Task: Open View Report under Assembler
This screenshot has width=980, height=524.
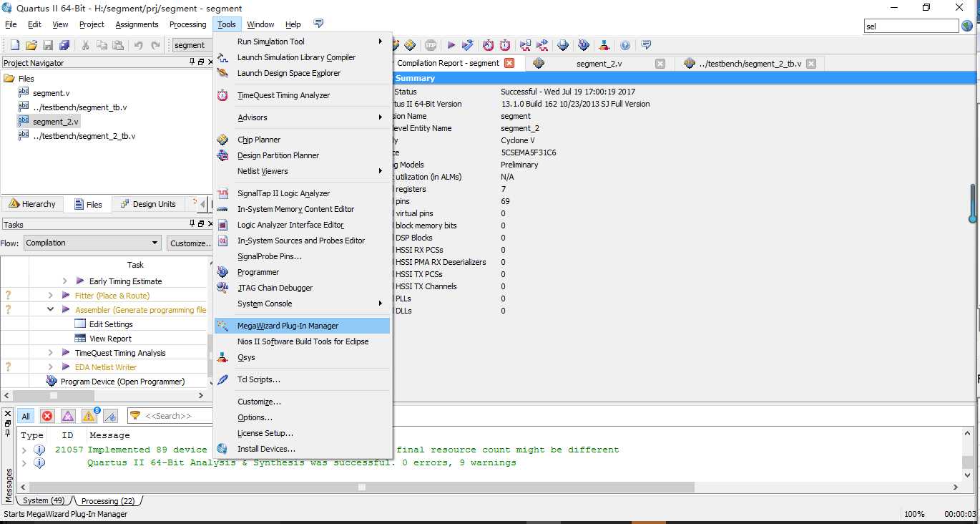Action: (x=110, y=339)
